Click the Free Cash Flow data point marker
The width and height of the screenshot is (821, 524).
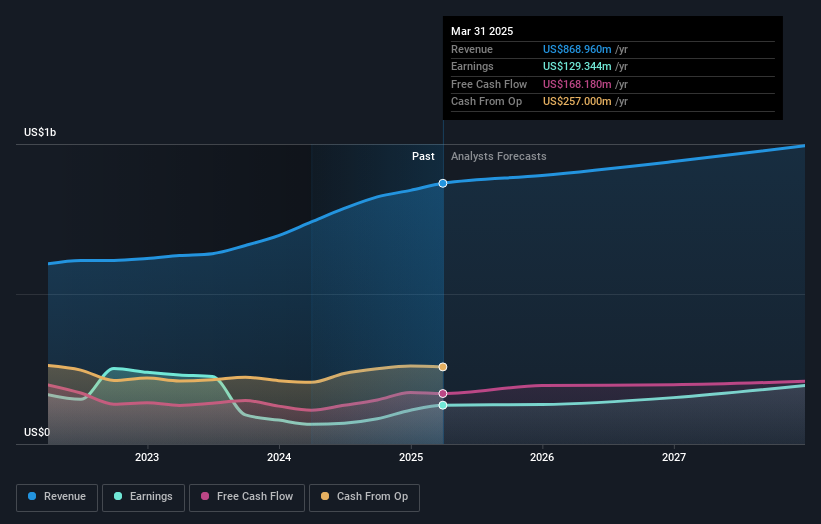pyautogui.click(x=443, y=394)
